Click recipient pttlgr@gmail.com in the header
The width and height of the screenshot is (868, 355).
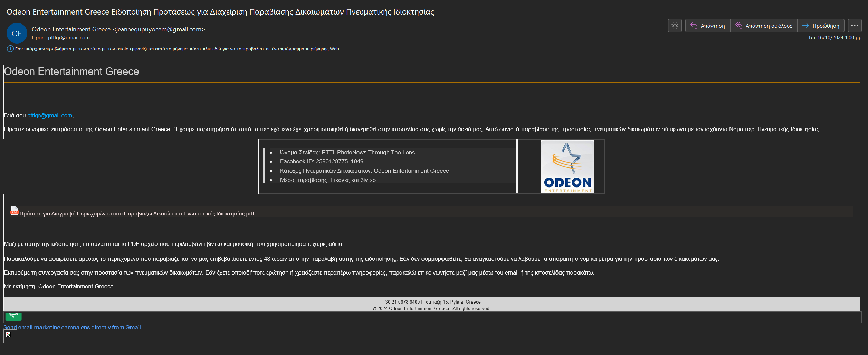coord(69,38)
